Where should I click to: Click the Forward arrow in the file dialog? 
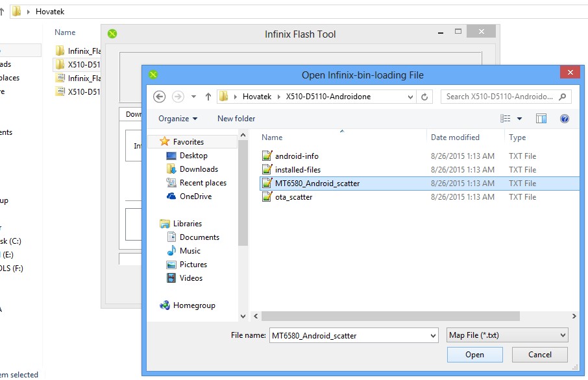[x=178, y=97]
